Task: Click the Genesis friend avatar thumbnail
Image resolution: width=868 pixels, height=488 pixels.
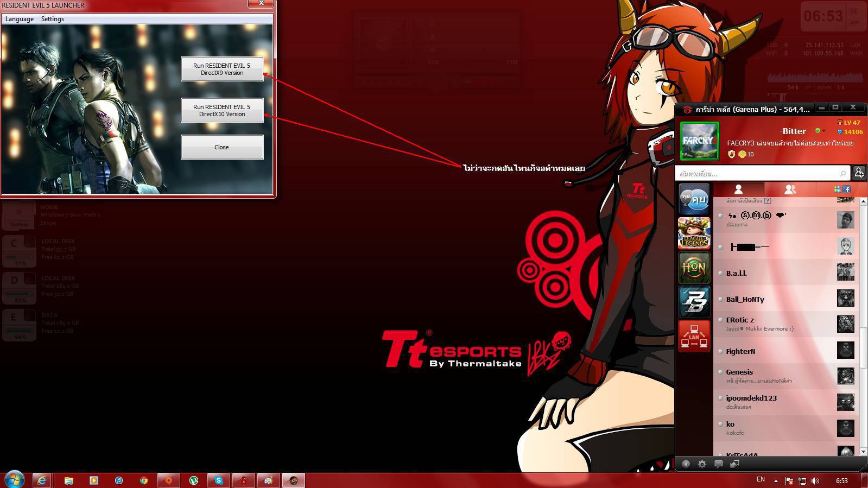Action: pyautogui.click(x=845, y=376)
